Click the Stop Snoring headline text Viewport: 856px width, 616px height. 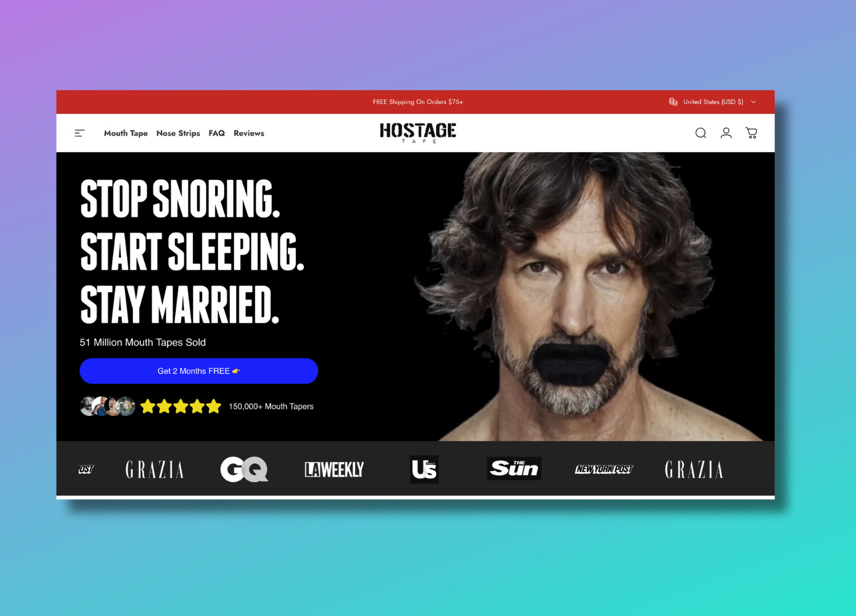180,199
